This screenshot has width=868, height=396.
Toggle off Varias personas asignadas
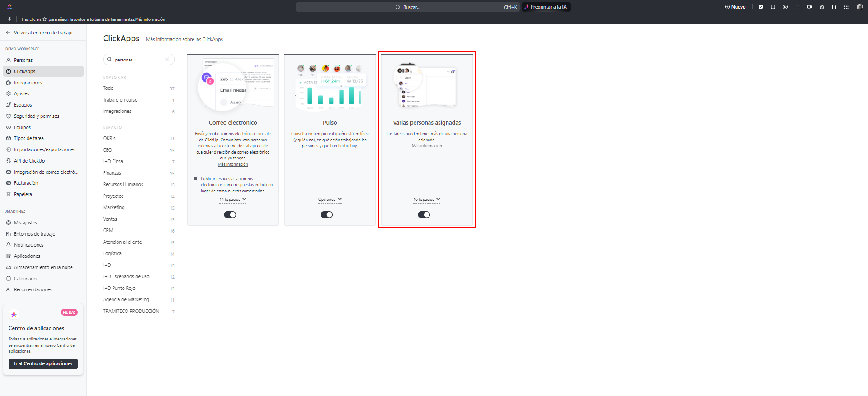[424, 215]
